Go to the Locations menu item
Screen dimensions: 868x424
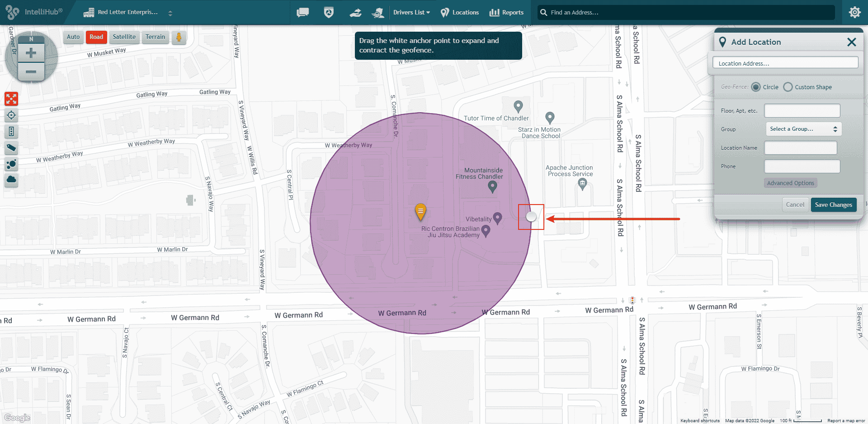[x=459, y=12]
